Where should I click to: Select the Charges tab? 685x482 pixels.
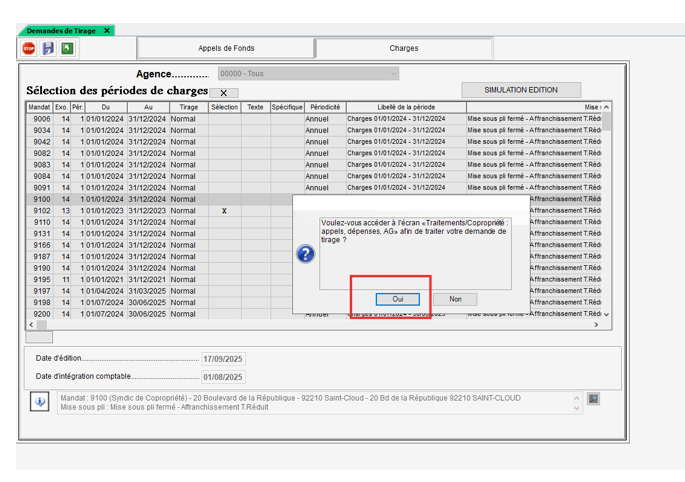(403, 48)
